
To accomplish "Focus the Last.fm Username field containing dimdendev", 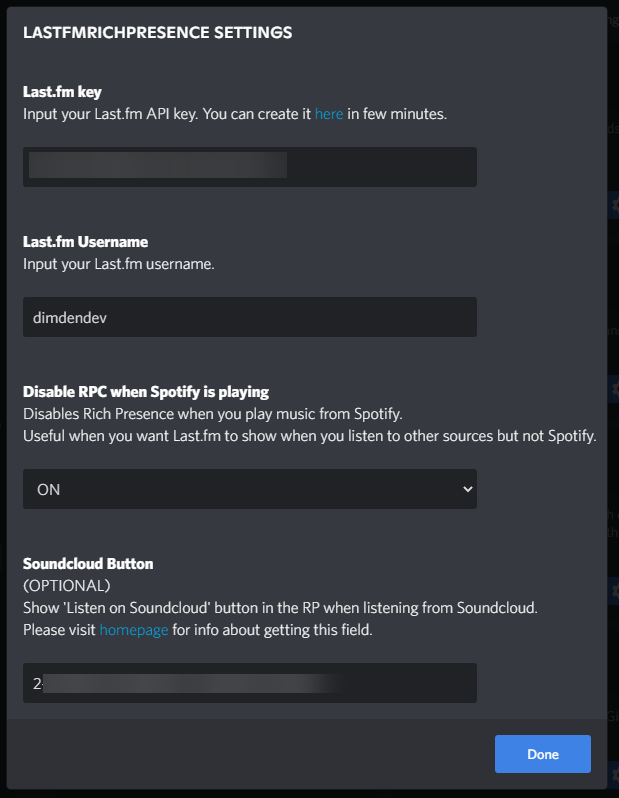I will (249, 317).
